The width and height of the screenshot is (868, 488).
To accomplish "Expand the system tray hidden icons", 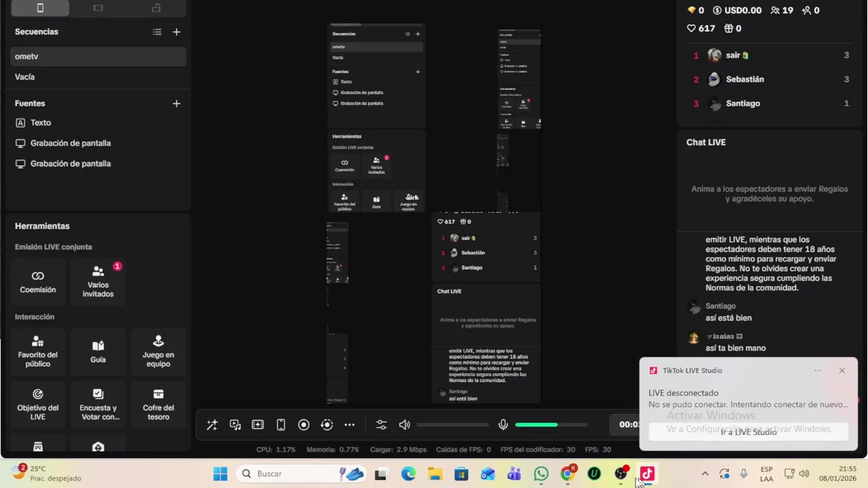I will point(705,474).
